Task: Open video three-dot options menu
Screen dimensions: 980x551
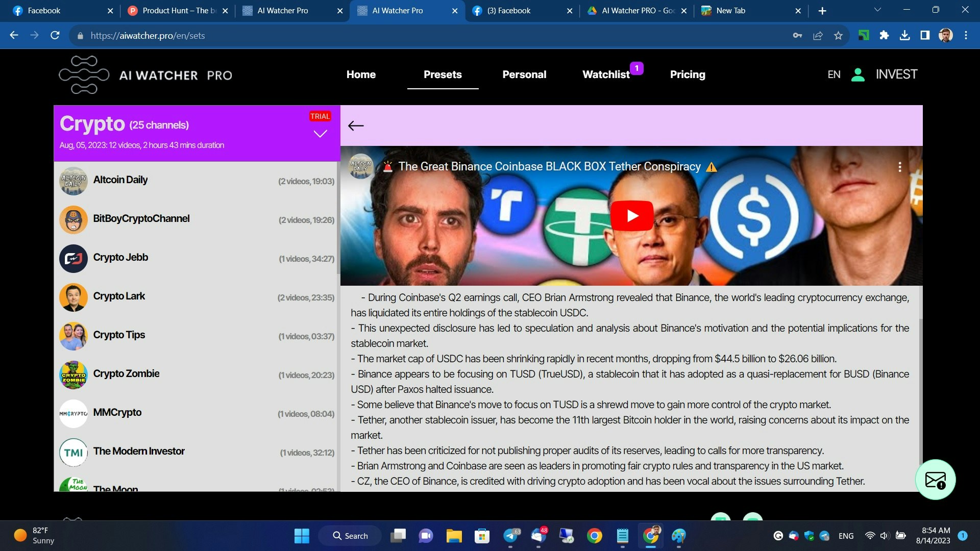Action: pyautogui.click(x=899, y=167)
